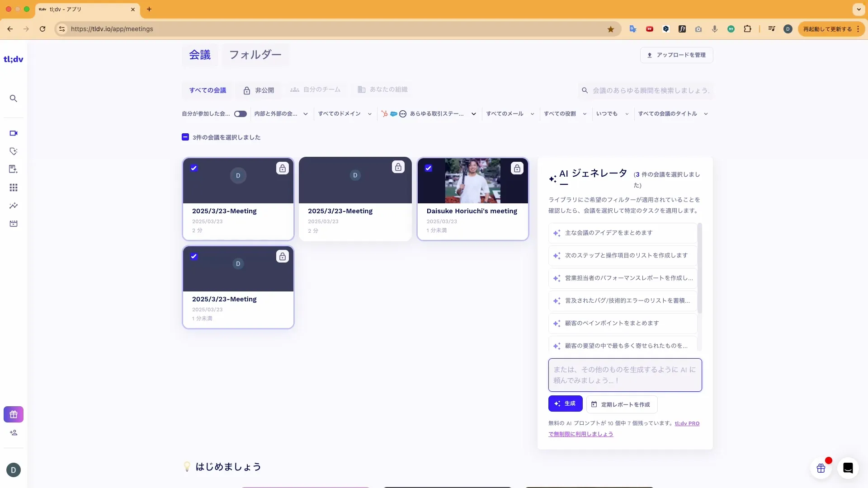Click lock icon on unselected 2025/3/23-Meeting card
The image size is (868, 488).
[x=398, y=167]
